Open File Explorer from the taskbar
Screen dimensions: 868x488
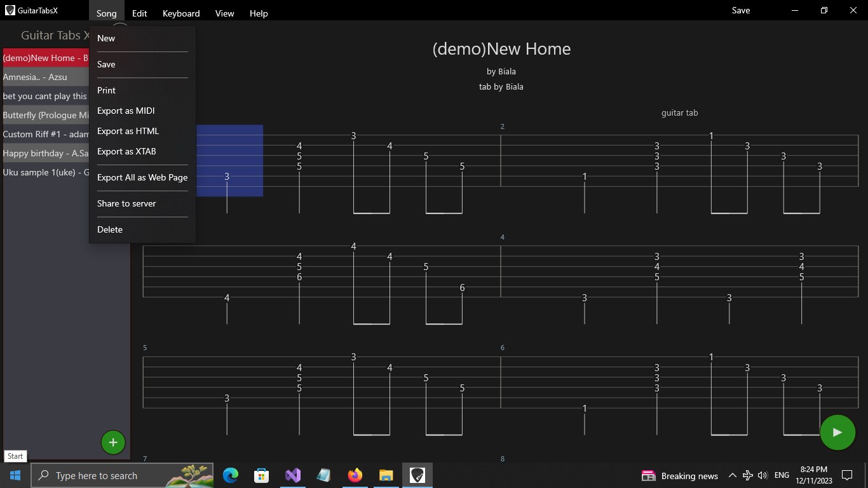click(x=386, y=475)
